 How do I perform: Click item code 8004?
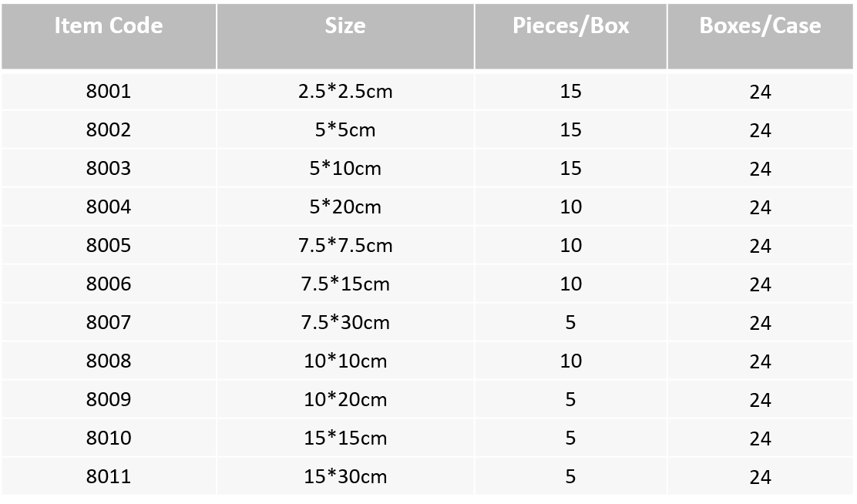[x=109, y=207]
